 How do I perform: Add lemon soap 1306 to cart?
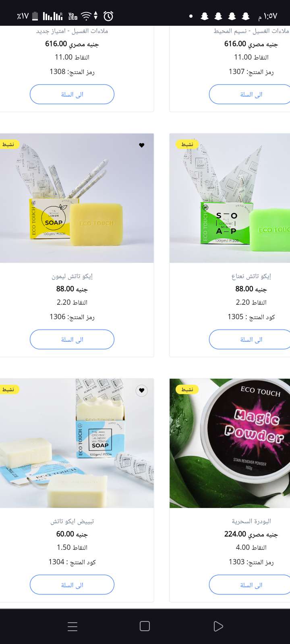(72, 339)
